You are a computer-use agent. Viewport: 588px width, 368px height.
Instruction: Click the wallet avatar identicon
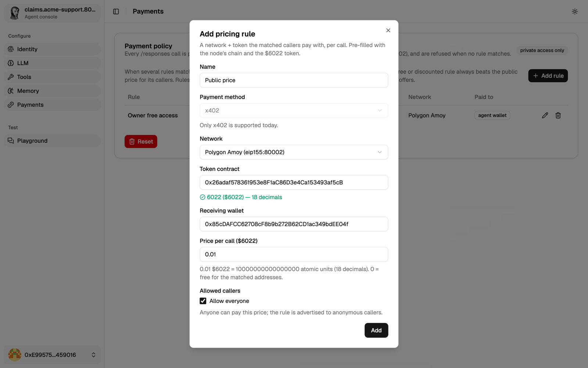point(15,355)
